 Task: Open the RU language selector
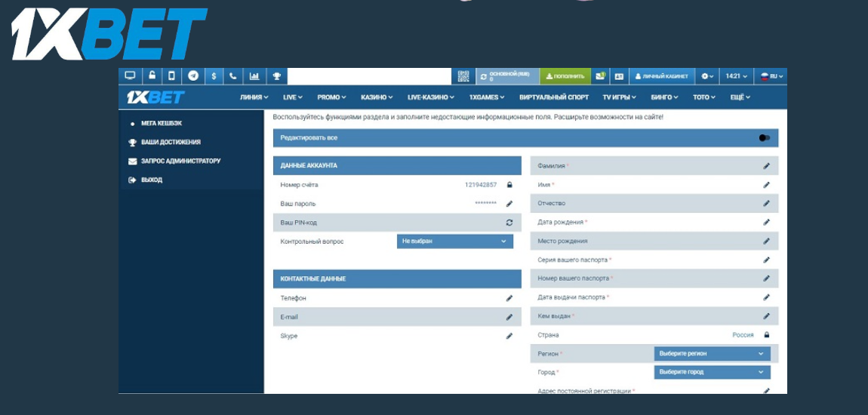pos(771,75)
